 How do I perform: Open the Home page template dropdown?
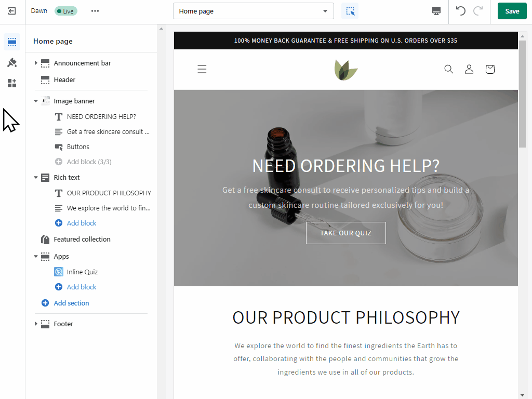coord(254,11)
